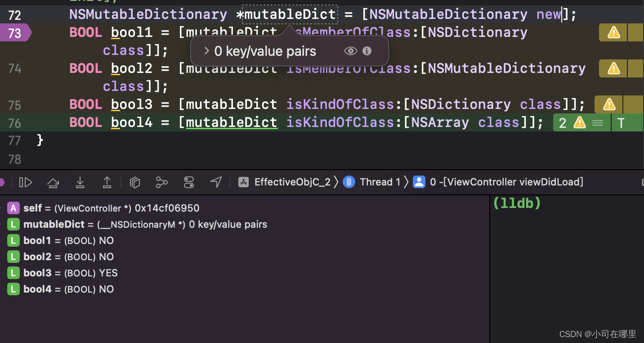
Task: Click the warning icon on line 76
Action: (x=580, y=122)
